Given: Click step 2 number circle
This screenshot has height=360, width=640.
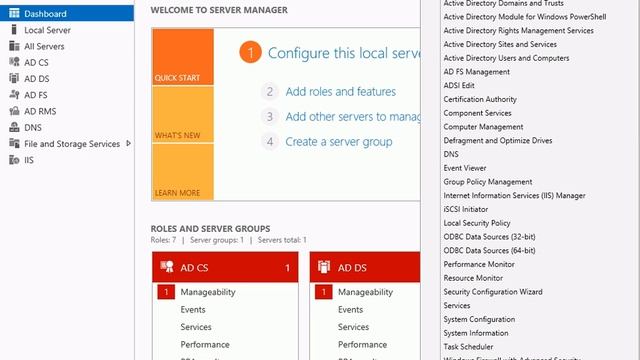Looking at the screenshot, I should click(269, 91).
